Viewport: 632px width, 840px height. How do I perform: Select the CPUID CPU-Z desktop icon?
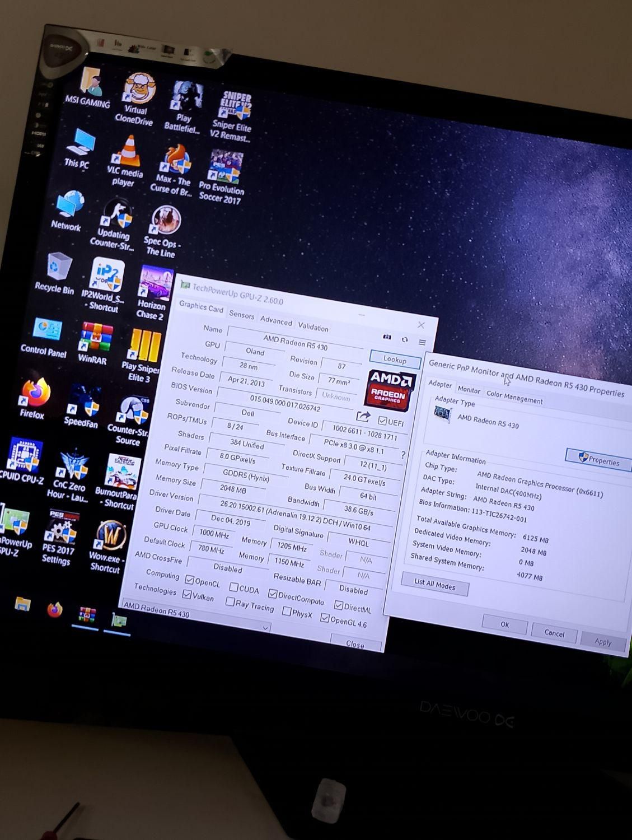tap(21, 461)
